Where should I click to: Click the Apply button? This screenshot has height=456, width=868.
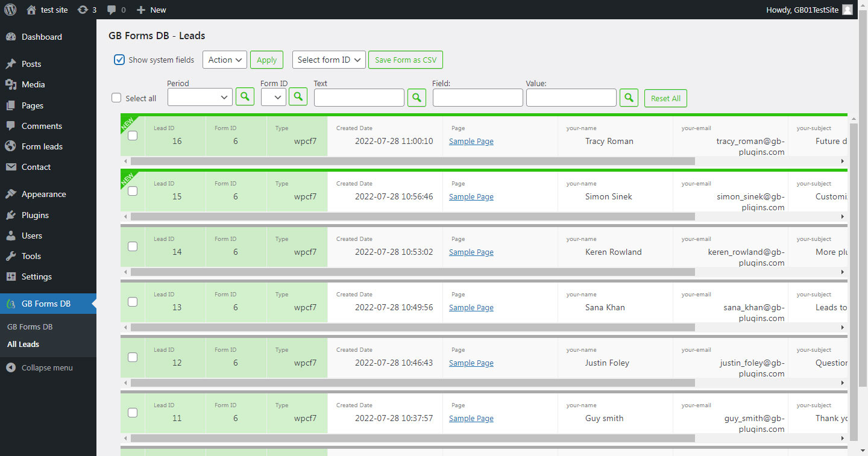[x=267, y=60]
